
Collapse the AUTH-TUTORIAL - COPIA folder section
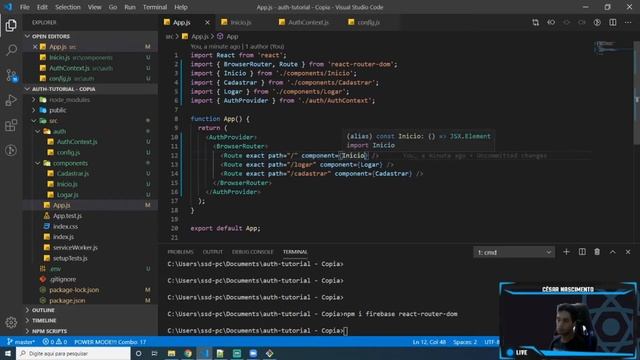27,89
